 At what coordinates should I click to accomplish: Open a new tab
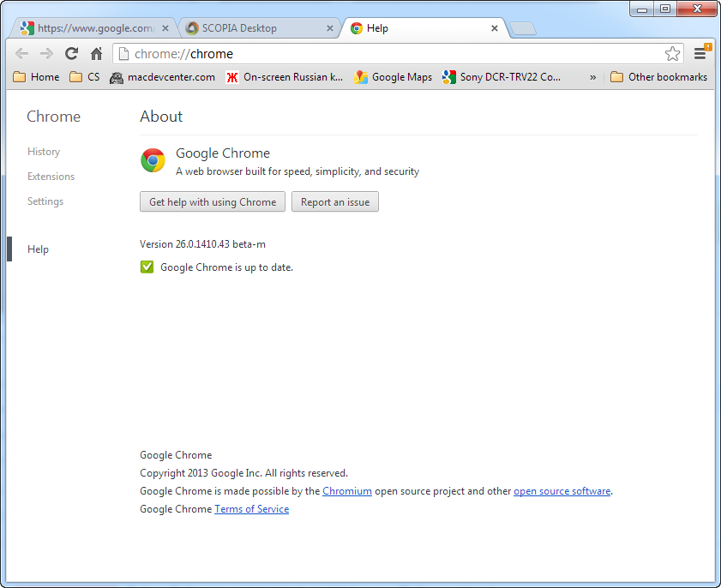click(523, 28)
